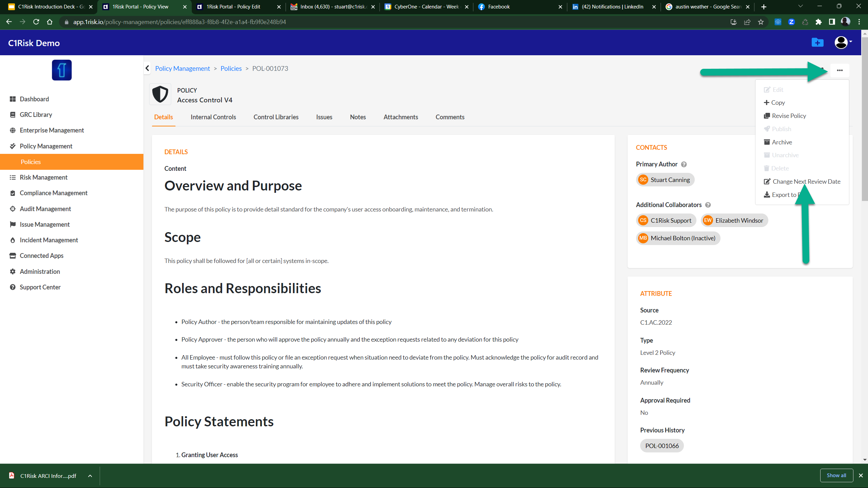Click the blue add folder icon
Viewport: 868px width, 488px height.
(817, 43)
